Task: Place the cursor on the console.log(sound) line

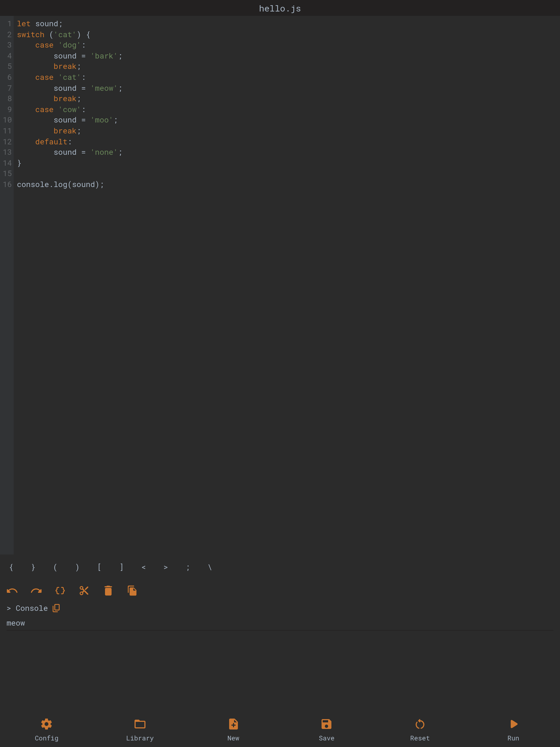Action: (x=60, y=184)
